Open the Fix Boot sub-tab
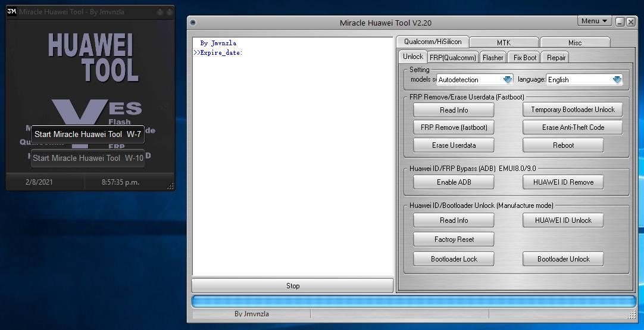The image size is (644, 330). (525, 58)
